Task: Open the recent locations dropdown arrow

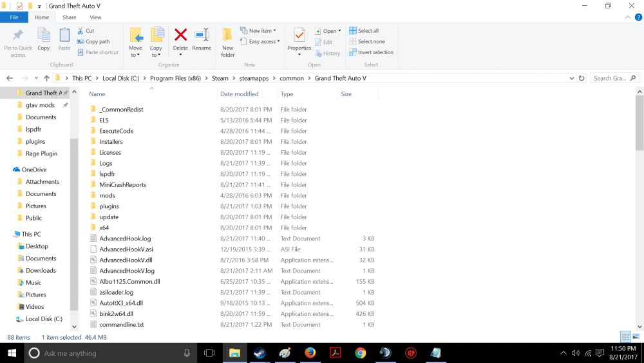Action: pos(36,78)
